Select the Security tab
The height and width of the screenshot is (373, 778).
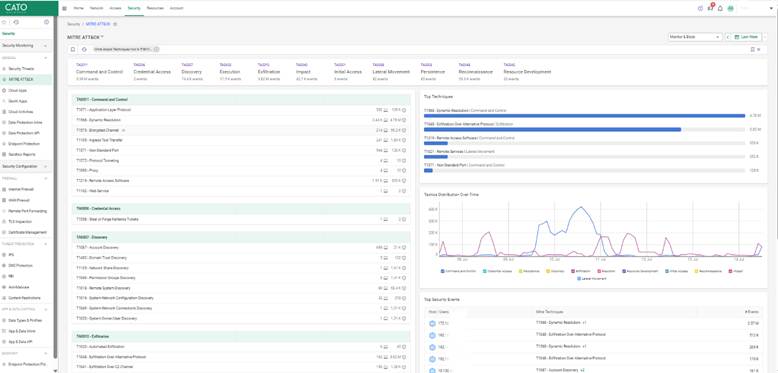(x=134, y=8)
